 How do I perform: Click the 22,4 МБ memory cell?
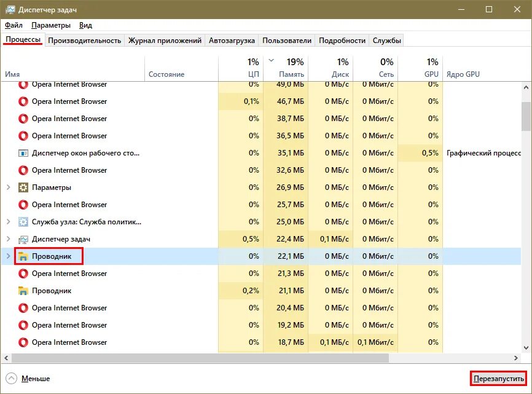(286, 239)
